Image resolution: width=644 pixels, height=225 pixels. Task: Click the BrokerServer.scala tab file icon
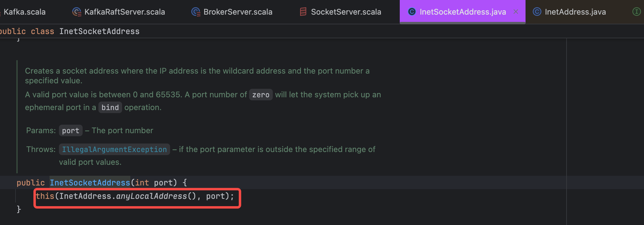coord(196,12)
